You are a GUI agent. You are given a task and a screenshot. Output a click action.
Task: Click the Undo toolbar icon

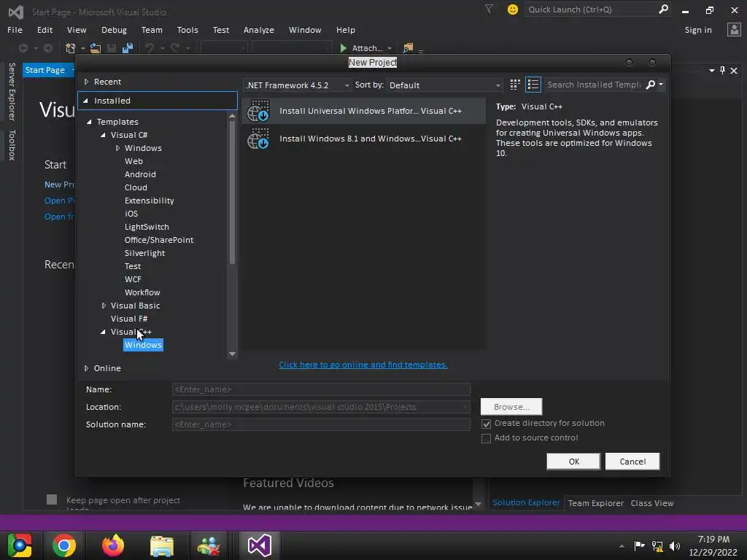[x=150, y=48]
